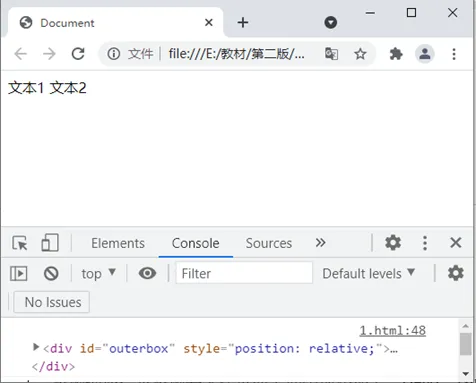Maximize the browser window

411,13
